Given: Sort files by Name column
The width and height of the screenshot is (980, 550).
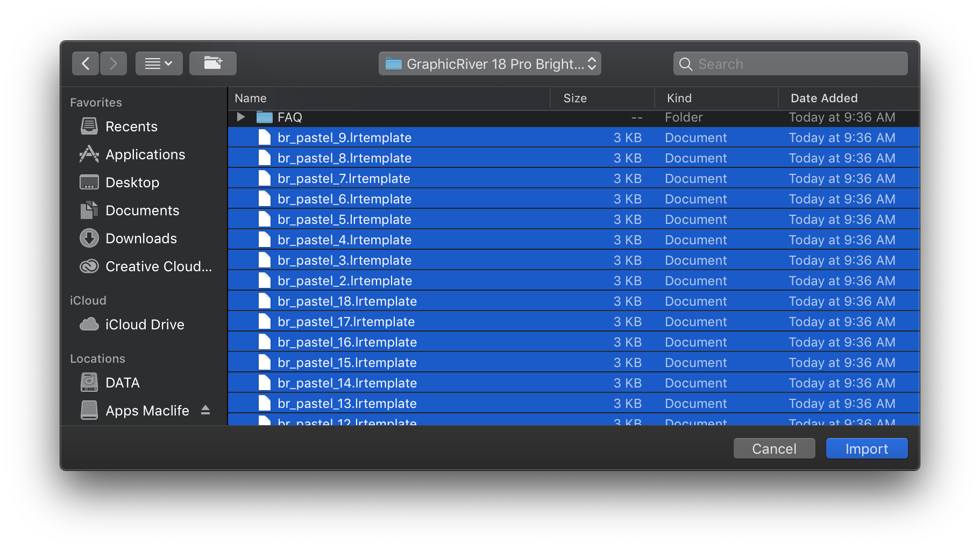Looking at the screenshot, I should 251,98.
